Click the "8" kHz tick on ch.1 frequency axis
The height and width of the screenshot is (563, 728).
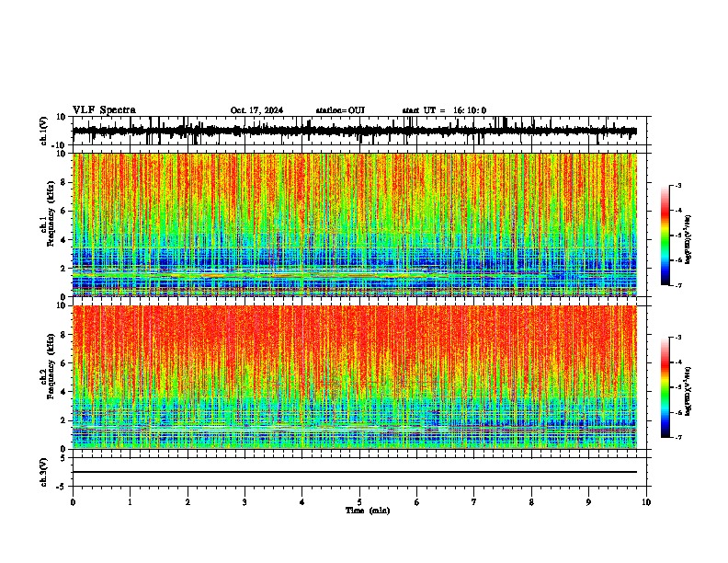tap(64, 182)
